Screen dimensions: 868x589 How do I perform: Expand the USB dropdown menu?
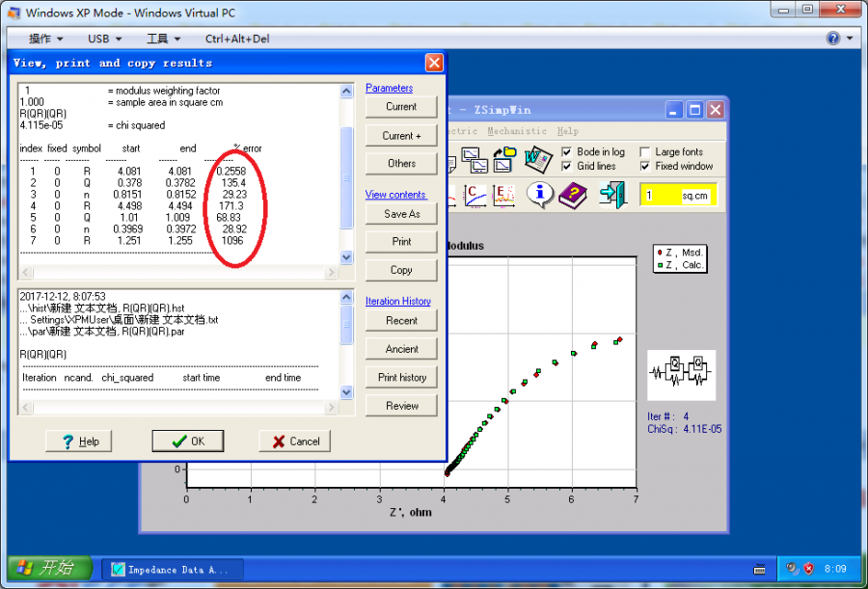pyautogui.click(x=104, y=39)
